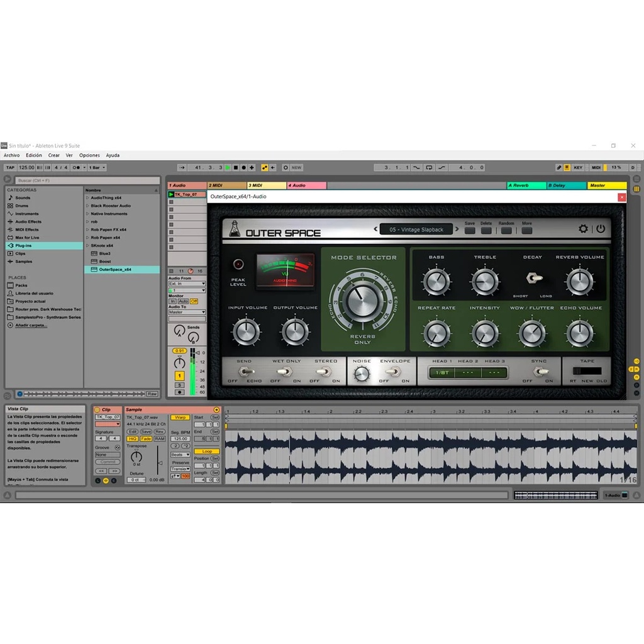Launch the TK_Top_07 clip
The image size is (644, 644).
coord(171,194)
